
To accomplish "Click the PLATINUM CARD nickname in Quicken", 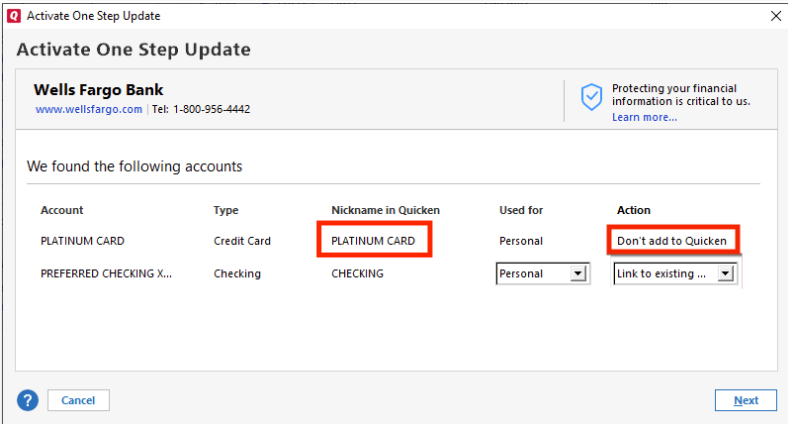I will click(x=373, y=241).
